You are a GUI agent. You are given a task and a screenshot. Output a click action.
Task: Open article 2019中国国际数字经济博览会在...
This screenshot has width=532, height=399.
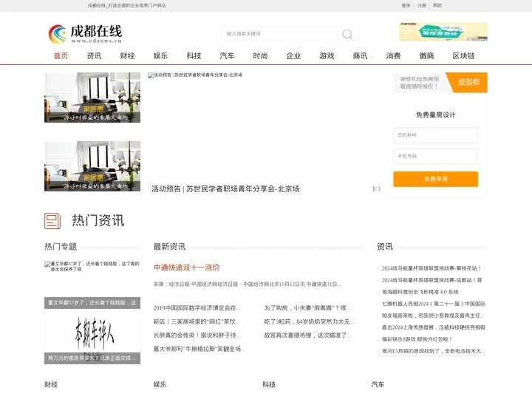point(197,308)
